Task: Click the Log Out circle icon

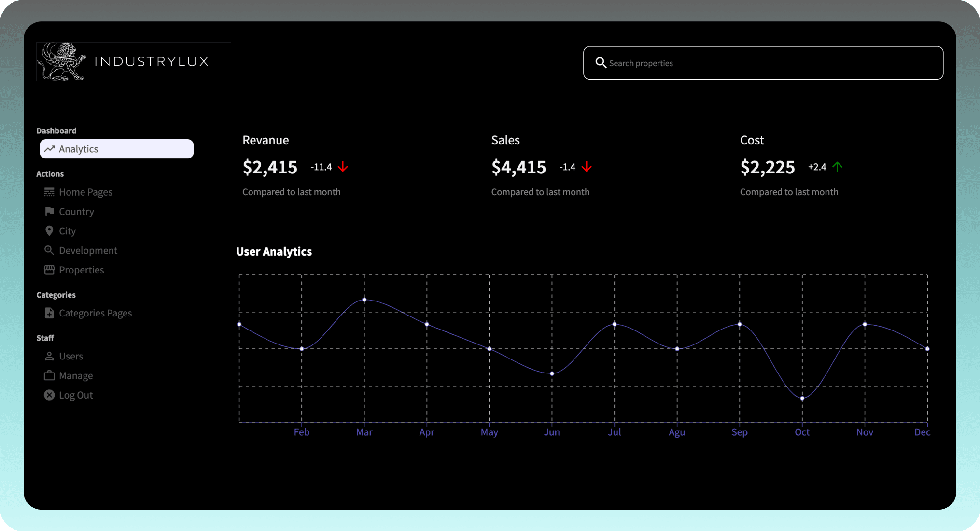Action: click(49, 395)
